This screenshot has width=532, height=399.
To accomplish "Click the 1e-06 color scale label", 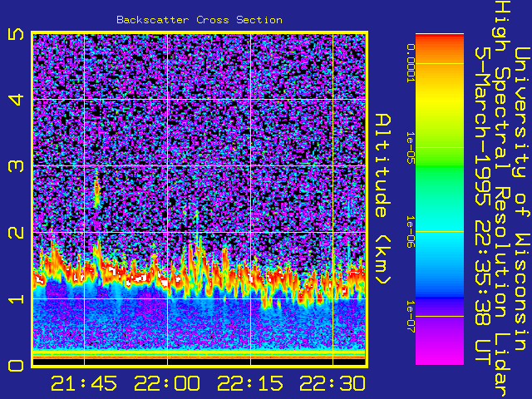I will (411, 232).
